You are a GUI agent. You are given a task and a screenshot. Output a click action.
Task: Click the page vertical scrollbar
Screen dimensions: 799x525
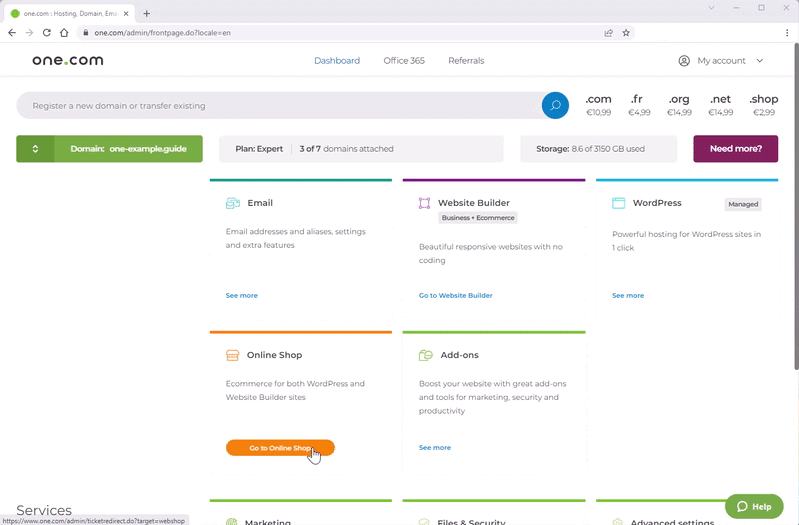(796, 206)
